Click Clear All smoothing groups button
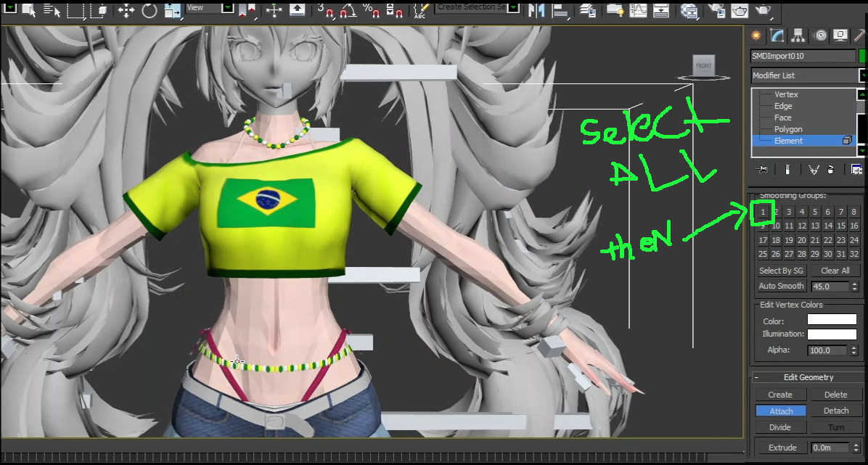 [x=835, y=271]
